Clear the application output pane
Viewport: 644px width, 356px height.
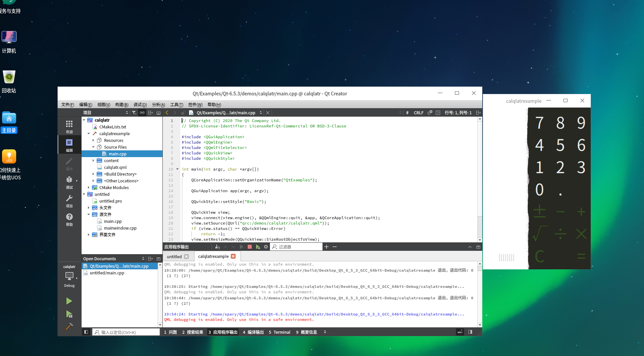tap(217, 247)
